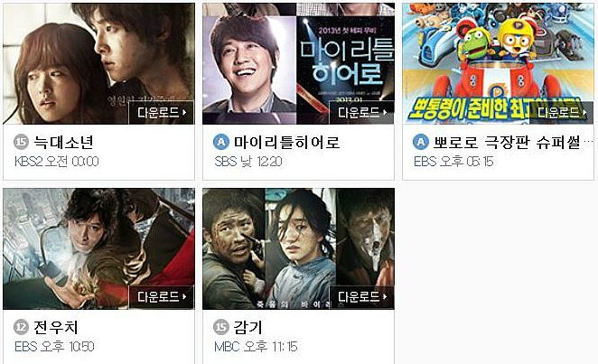This screenshot has height=364, width=598.
Task: Download the 감기 movie
Action: [361, 297]
